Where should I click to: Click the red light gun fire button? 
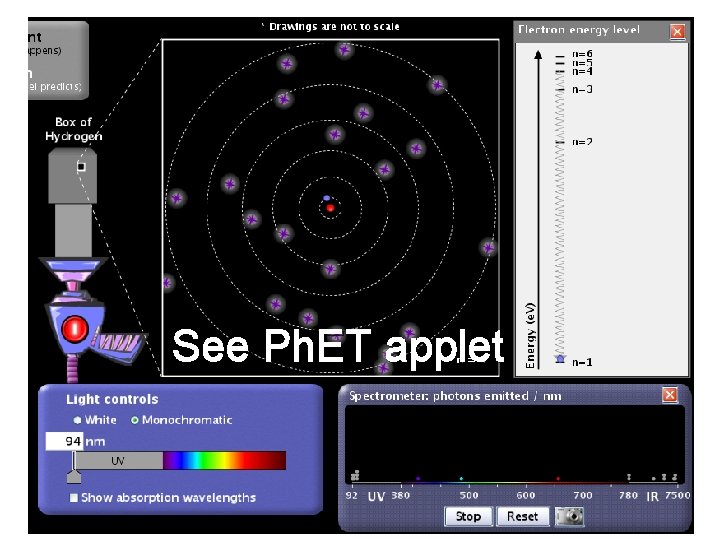(x=74, y=329)
